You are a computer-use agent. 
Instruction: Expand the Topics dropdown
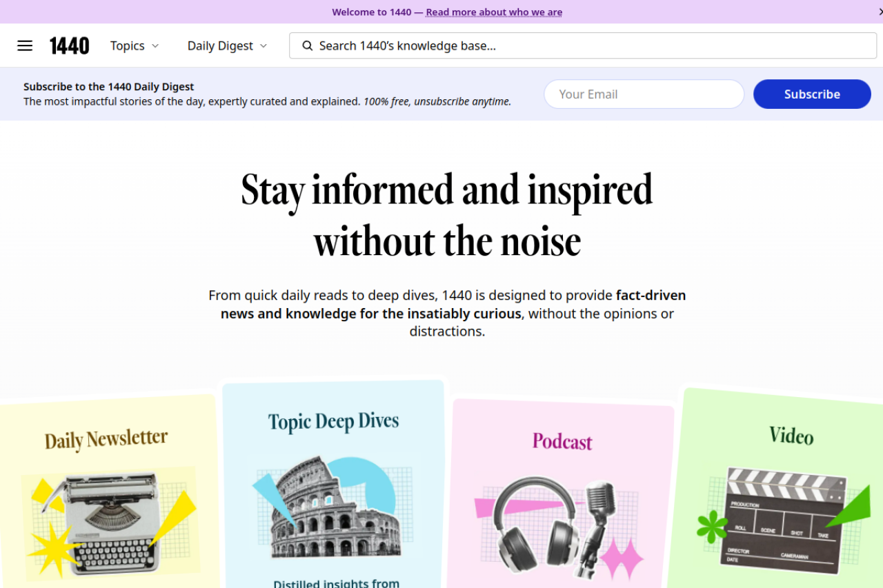tap(128, 45)
